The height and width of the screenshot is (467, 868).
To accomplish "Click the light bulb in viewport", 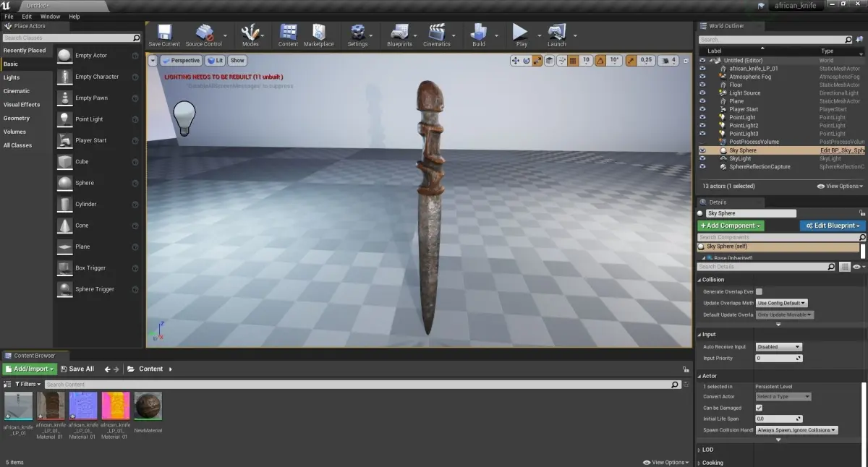I will [184, 118].
